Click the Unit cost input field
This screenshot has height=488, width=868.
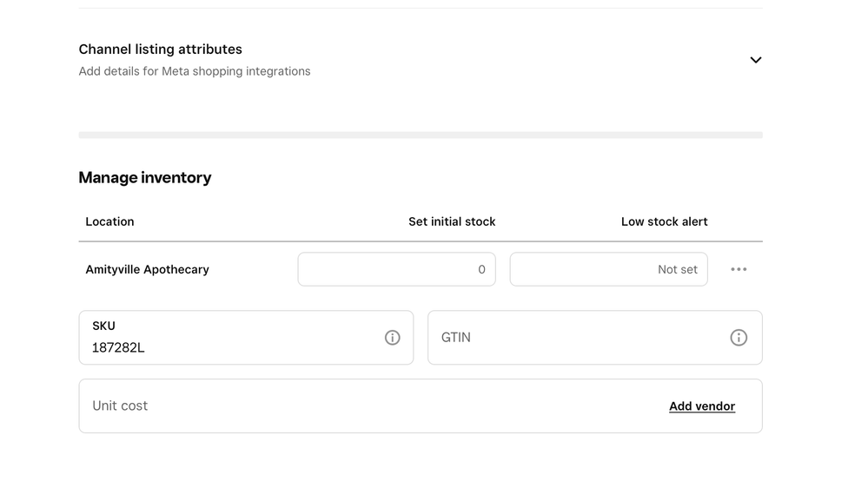coord(421,406)
